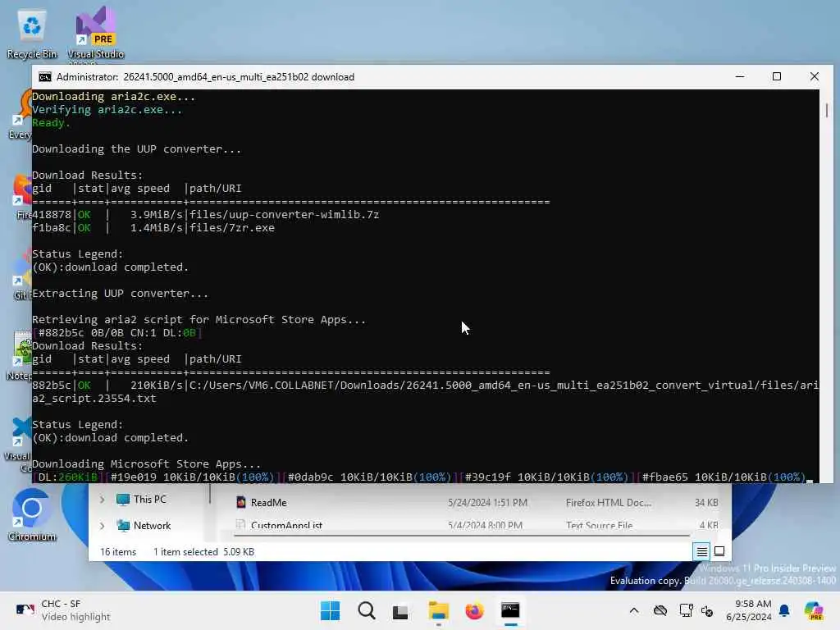
Task: Open the notifications bell
Action: [x=784, y=610]
